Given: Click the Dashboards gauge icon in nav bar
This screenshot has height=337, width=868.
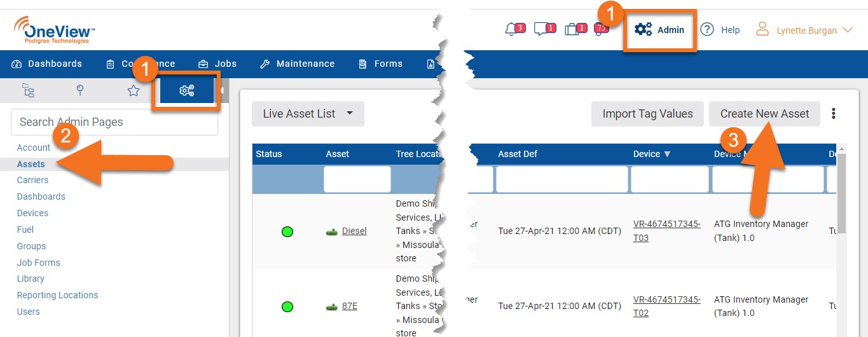Looking at the screenshot, I should tap(17, 64).
